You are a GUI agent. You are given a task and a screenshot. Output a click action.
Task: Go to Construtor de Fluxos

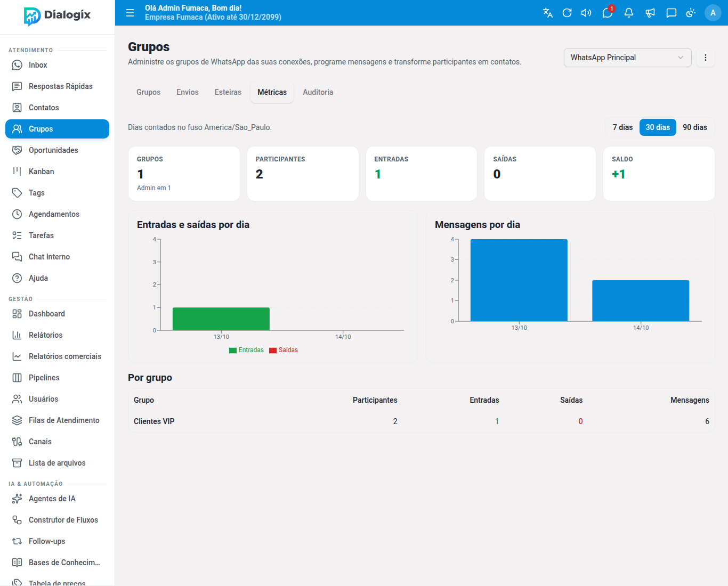pyautogui.click(x=57, y=520)
